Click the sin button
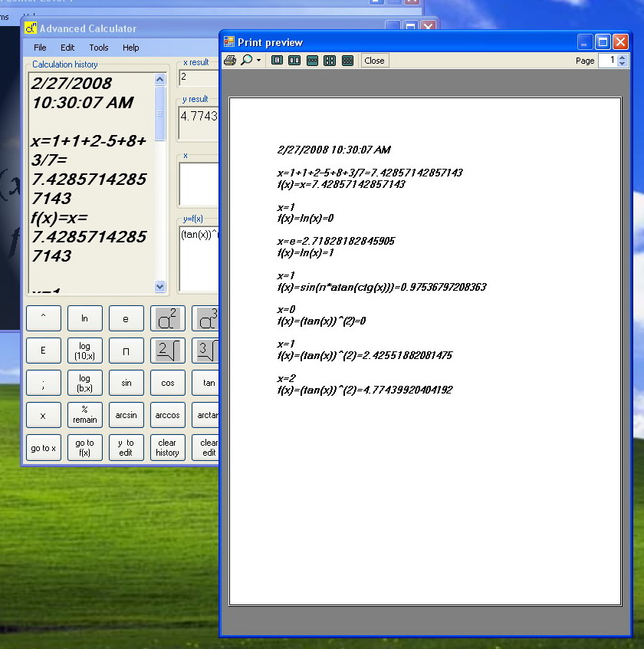Viewport: 644px width, 649px height. (127, 383)
